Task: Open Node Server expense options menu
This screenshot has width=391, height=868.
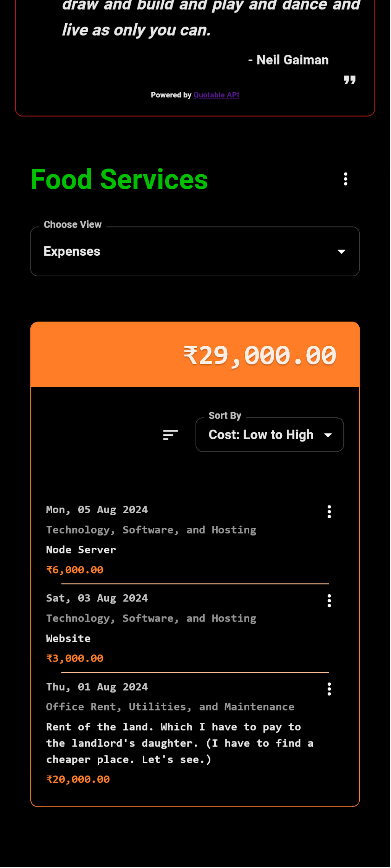Action: [329, 512]
